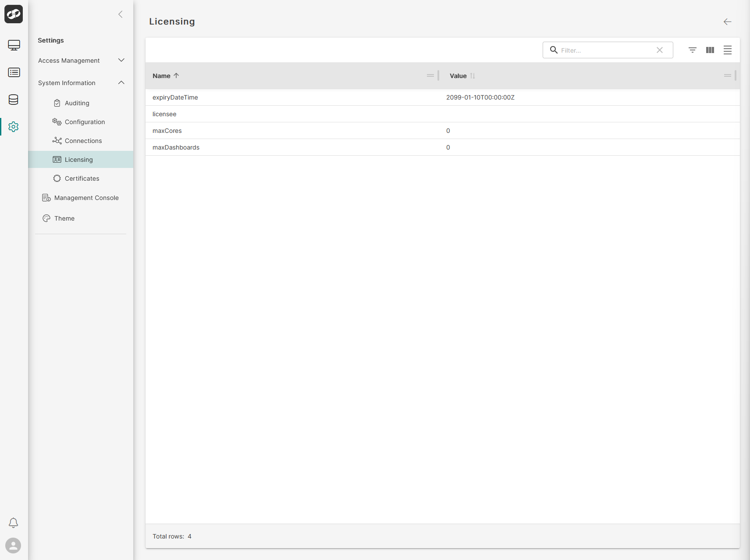The image size is (750, 560).
Task: Select Licensing menu item
Action: (x=81, y=160)
